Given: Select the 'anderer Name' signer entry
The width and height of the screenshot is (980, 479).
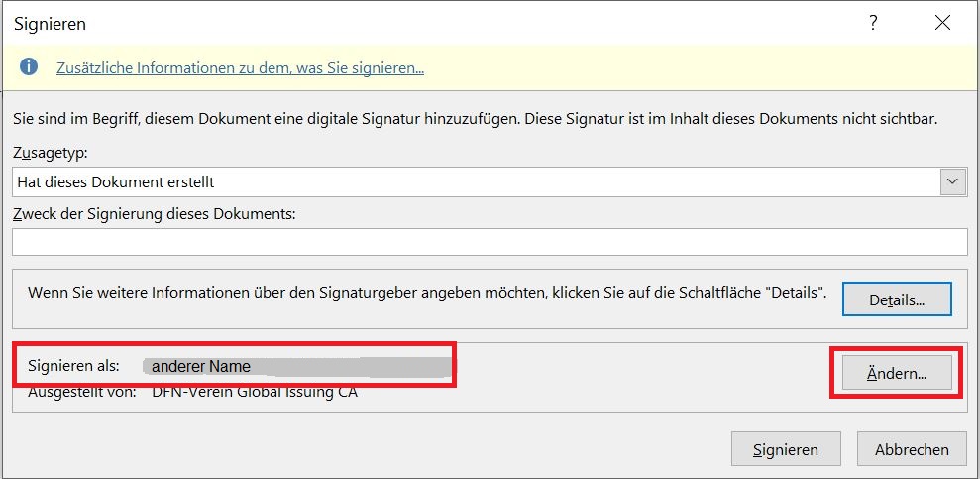Looking at the screenshot, I should pyautogui.click(x=201, y=367).
